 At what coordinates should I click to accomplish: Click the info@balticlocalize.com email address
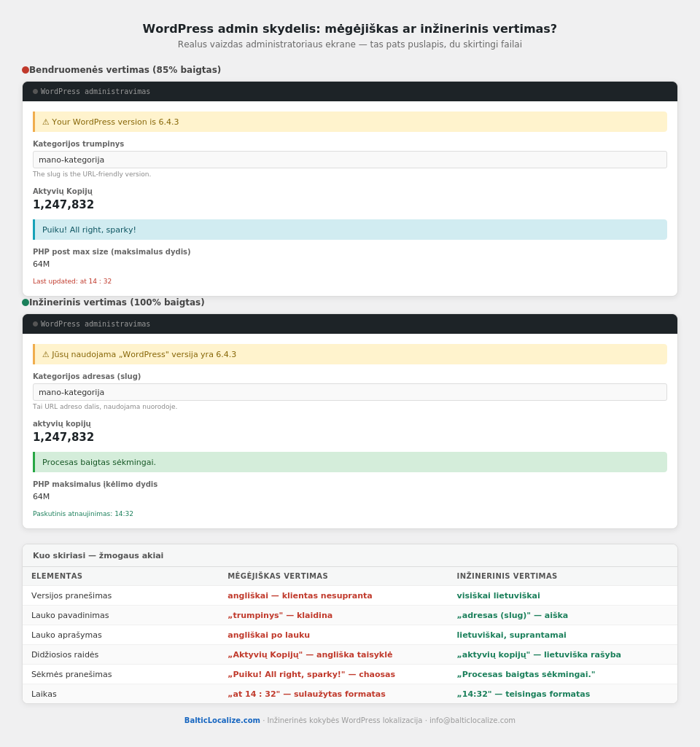tap(472, 720)
